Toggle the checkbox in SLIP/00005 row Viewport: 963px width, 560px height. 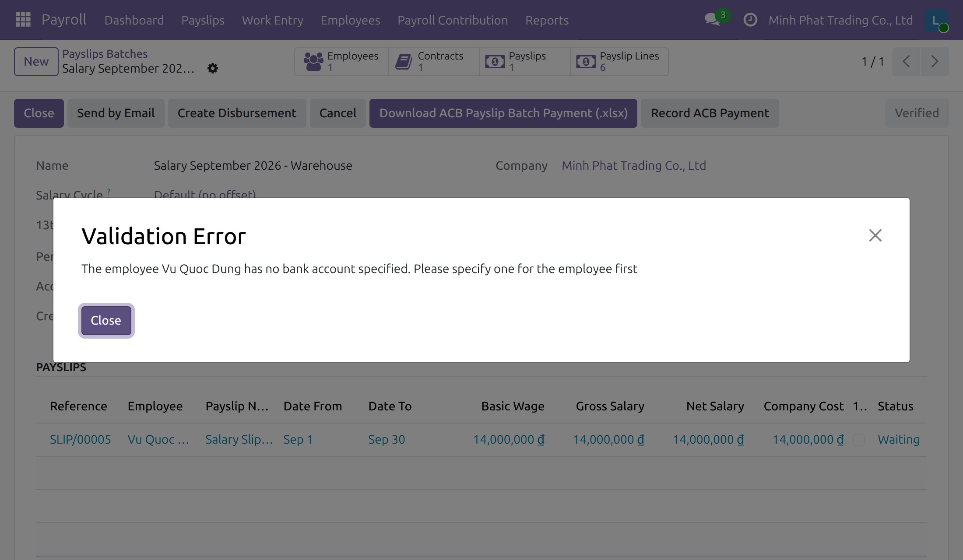coord(858,440)
